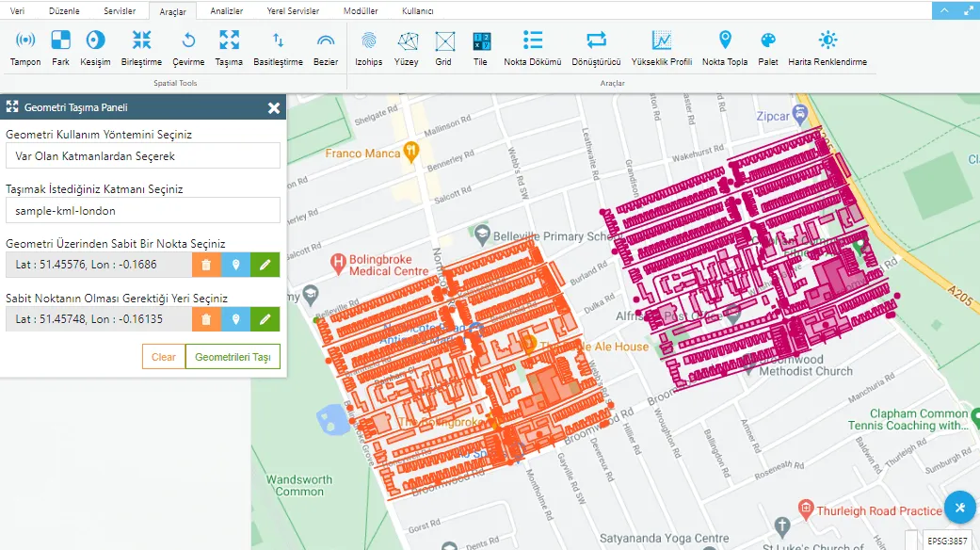
Task: Click Satyananda Yoga Centre label
Action: point(664,538)
